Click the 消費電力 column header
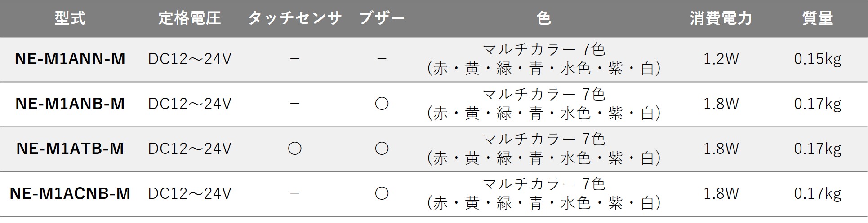 [x=721, y=18]
